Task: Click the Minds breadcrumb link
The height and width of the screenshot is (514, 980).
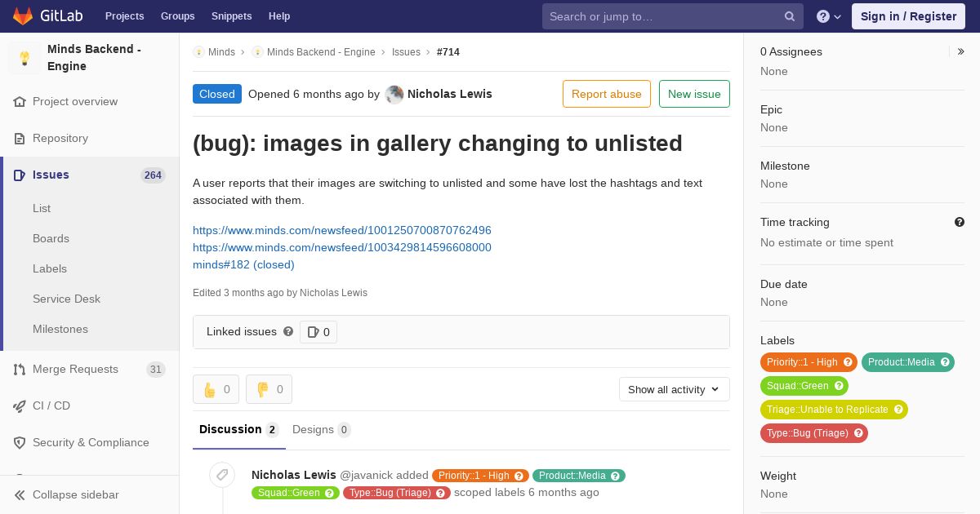Action: [x=221, y=52]
